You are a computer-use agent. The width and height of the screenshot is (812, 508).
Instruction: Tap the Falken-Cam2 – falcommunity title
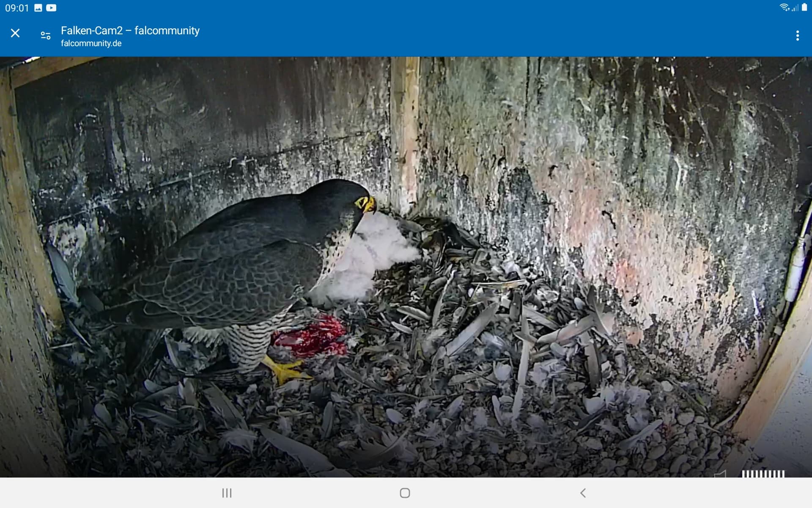click(130, 30)
